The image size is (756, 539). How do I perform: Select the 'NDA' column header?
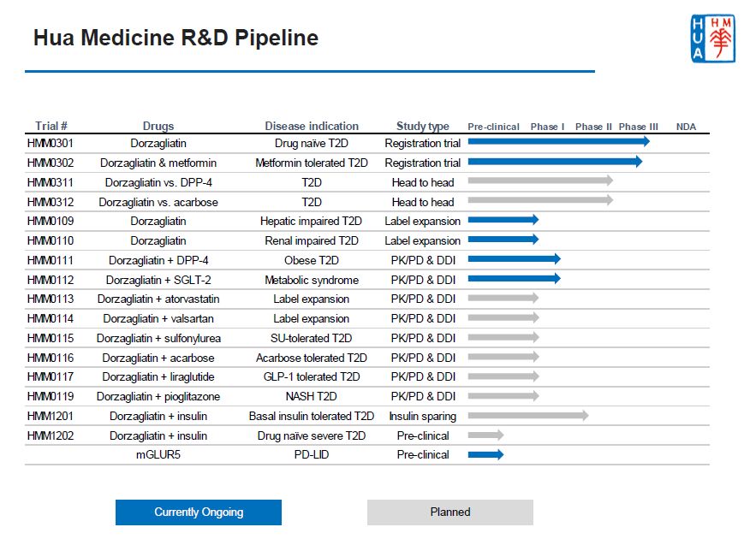(686, 127)
